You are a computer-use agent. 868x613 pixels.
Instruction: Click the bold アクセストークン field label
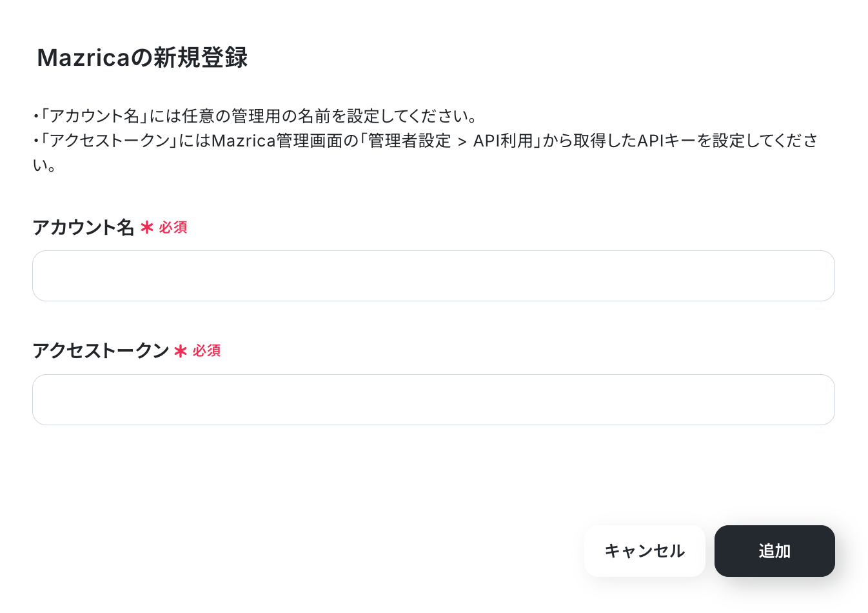click(101, 351)
